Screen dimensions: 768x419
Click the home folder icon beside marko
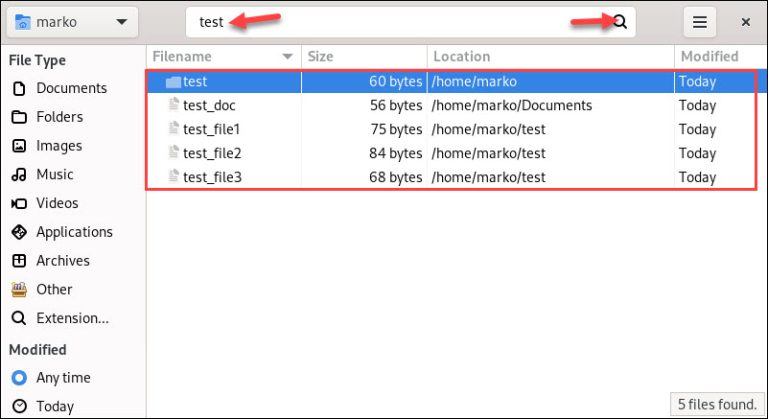point(23,22)
